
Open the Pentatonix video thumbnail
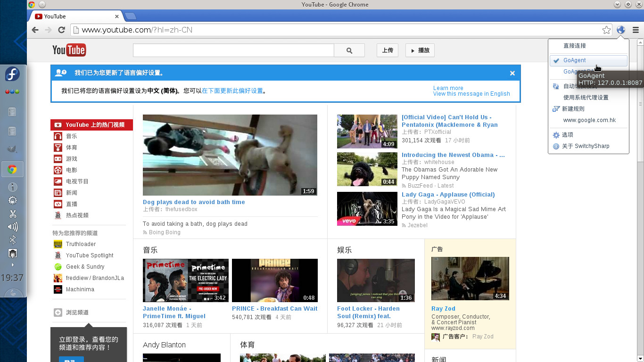coord(367,132)
